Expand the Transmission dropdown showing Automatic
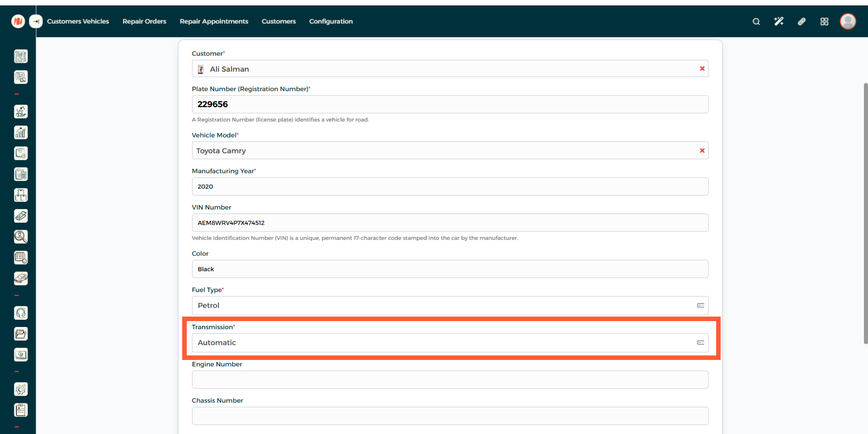This screenshot has width=868, height=434. pyautogui.click(x=449, y=343)
